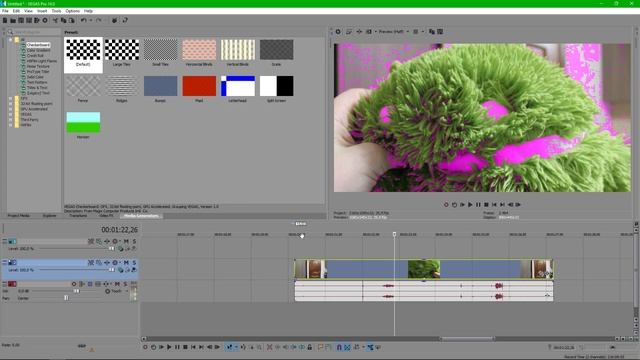Expand the GPU Accelerated folder
This screenshot has width=640, height=360.
tap(11, 109)
